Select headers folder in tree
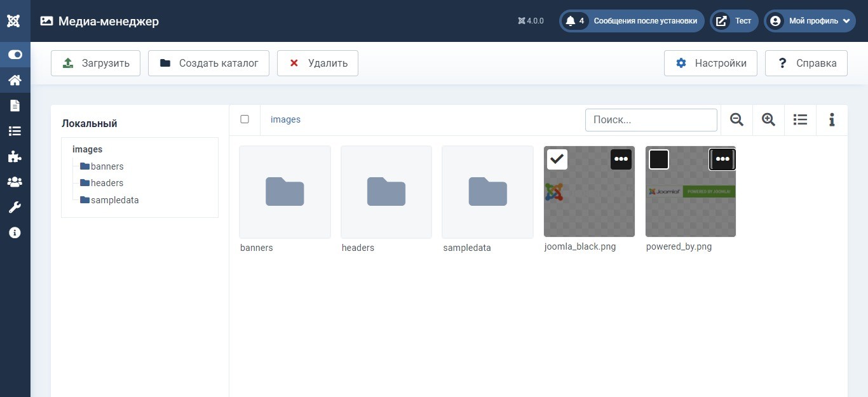The image size is (868, 397). click(102, 183)
